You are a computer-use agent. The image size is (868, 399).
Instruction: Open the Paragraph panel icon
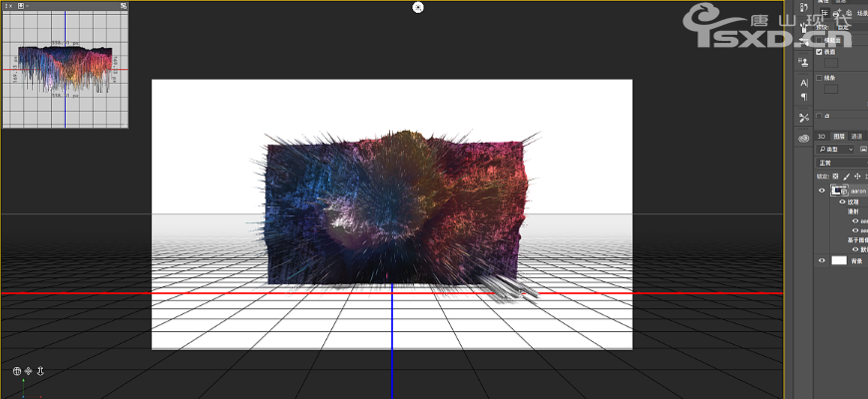pos(804,97)
